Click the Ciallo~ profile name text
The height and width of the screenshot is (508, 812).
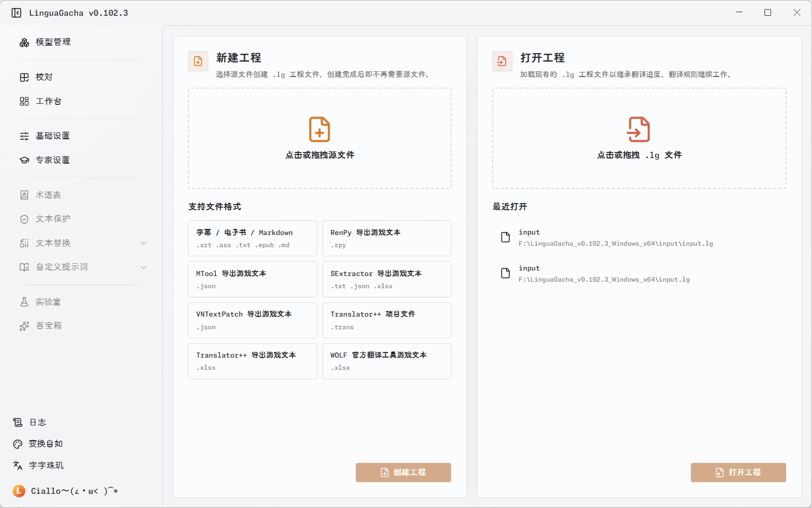(75, 491)
